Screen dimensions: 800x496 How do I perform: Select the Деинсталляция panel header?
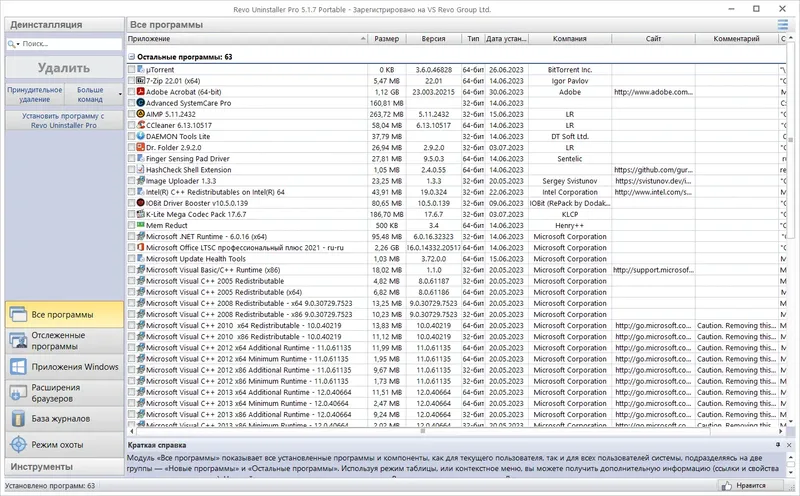(64, 24)
